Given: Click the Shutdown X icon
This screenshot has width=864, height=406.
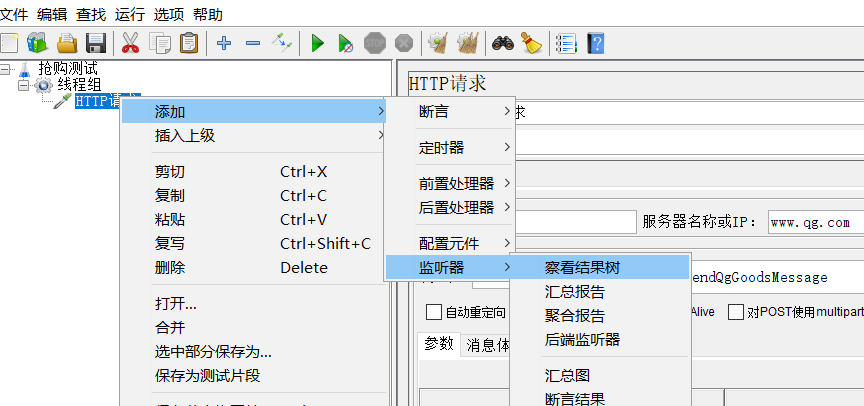Looking at the screenshot, I should 404,42.
